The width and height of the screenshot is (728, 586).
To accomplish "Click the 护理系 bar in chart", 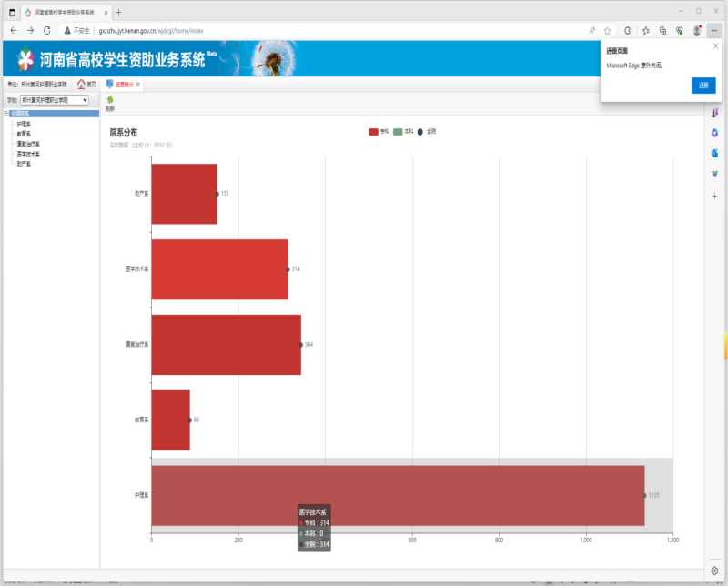I will 398,495.
